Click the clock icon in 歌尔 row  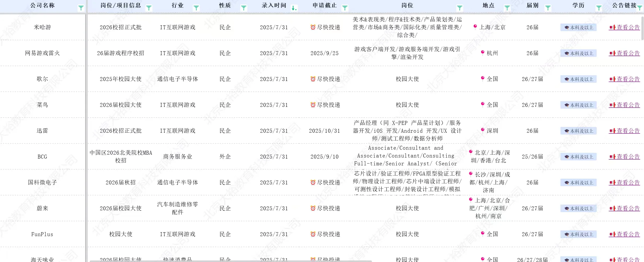[313, 79]
